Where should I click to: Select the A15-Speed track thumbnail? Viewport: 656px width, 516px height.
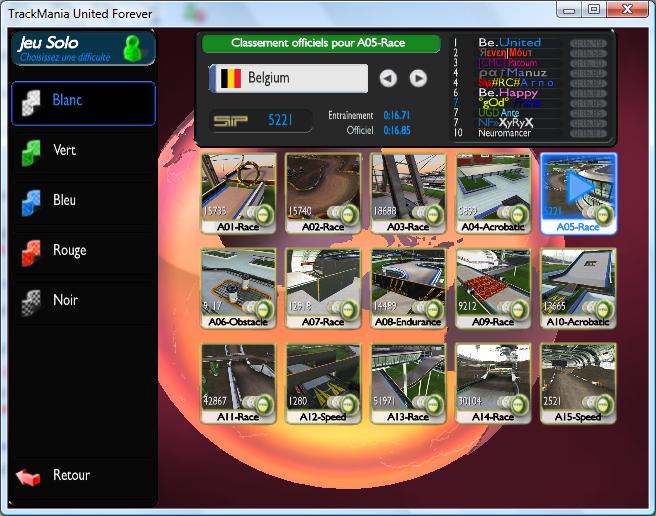(578, 383)
